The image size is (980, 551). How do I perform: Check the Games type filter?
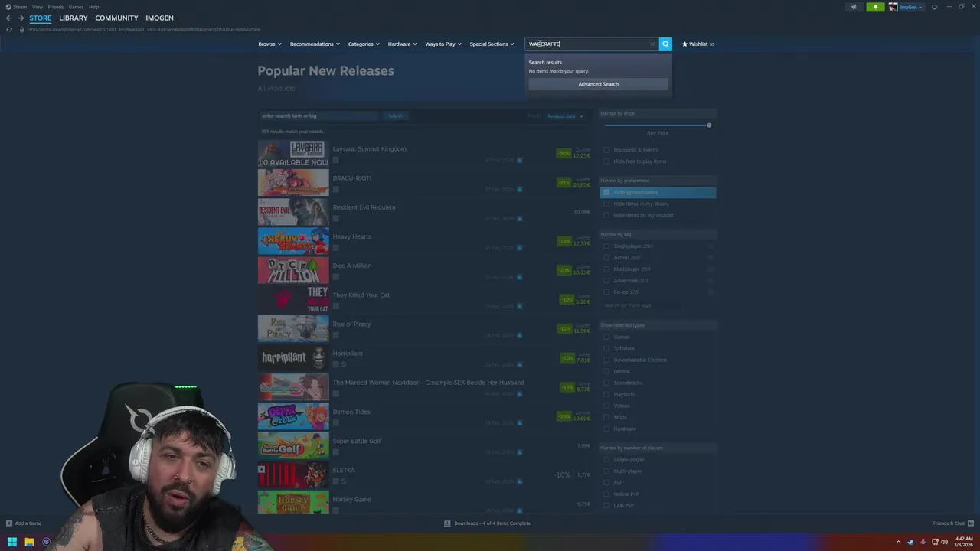click(606, 337)
